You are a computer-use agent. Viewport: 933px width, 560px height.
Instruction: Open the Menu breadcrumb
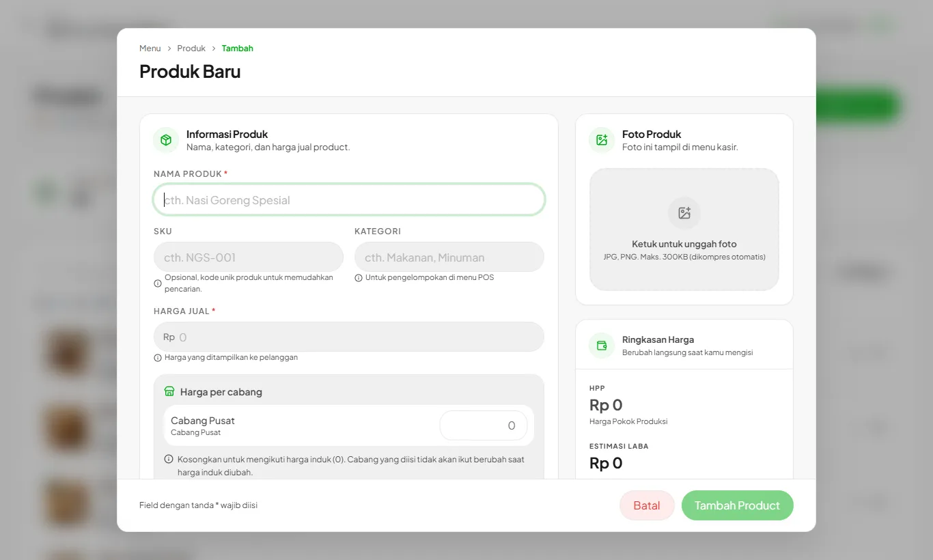[150, 48]
